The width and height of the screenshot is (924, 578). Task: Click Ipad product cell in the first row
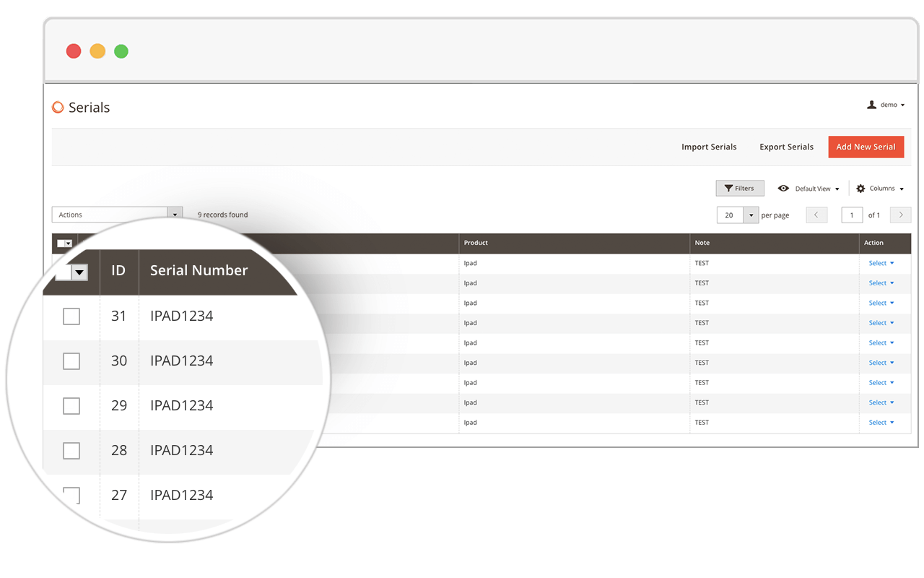470,263
